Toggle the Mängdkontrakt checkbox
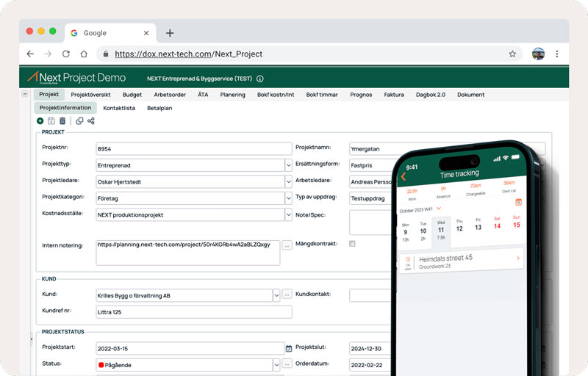The image size is (588, 376). point(352,243)
